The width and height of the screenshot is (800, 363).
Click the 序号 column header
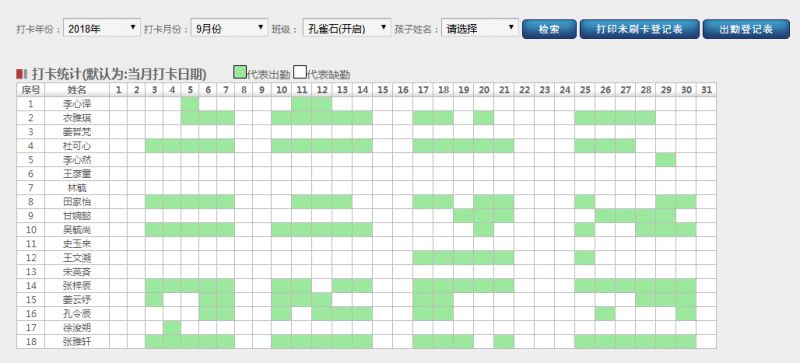(x=31, y=90)
